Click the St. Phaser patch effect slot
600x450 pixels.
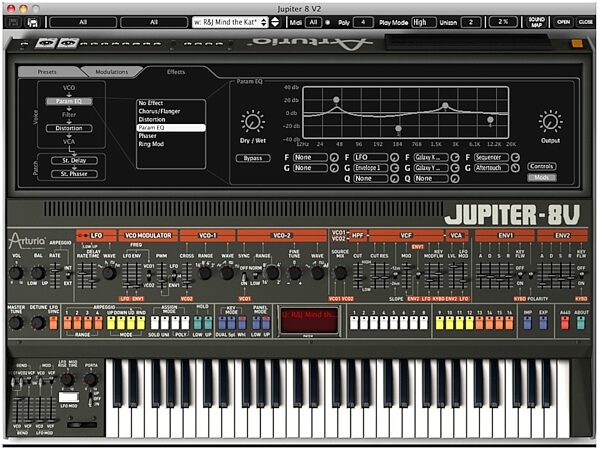74,174
